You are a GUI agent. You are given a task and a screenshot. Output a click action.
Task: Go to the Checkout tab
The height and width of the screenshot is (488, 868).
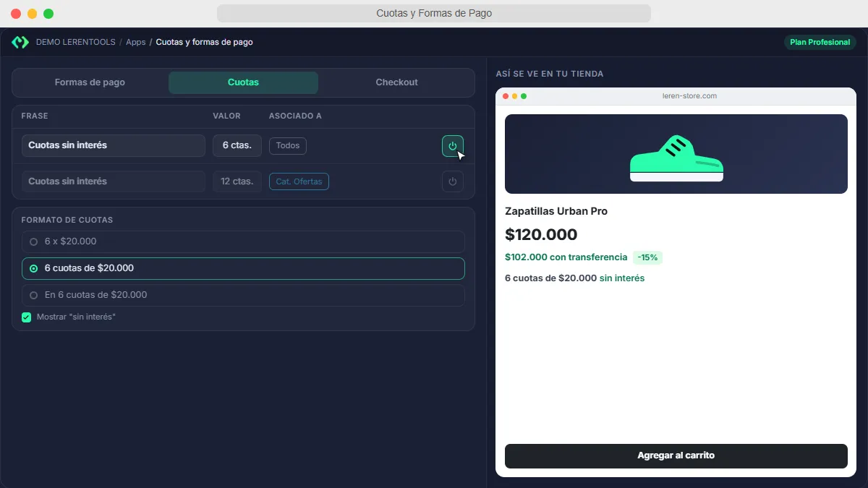(396, 82)
